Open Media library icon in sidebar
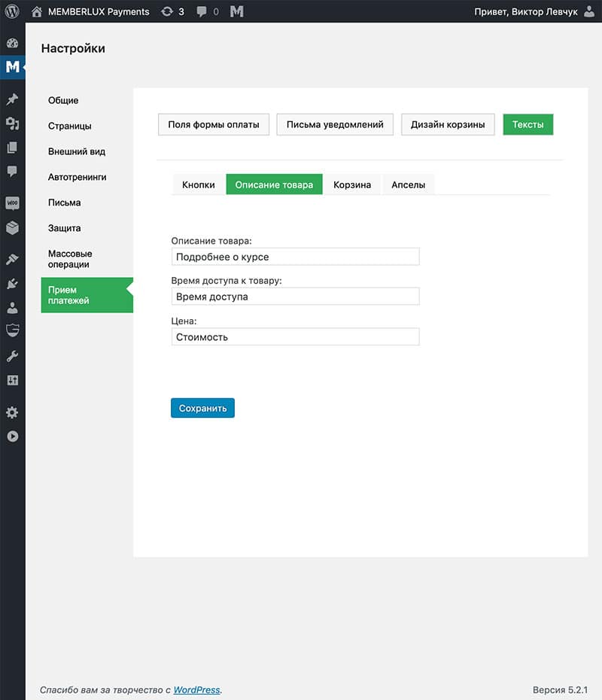The width and height of the screenshot is (602, 700). [x=12, y=123]
